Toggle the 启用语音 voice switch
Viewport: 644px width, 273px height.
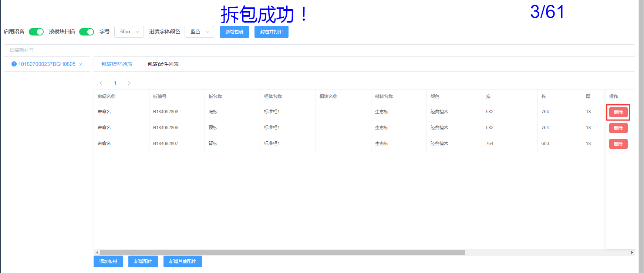(x=36, y=32)
